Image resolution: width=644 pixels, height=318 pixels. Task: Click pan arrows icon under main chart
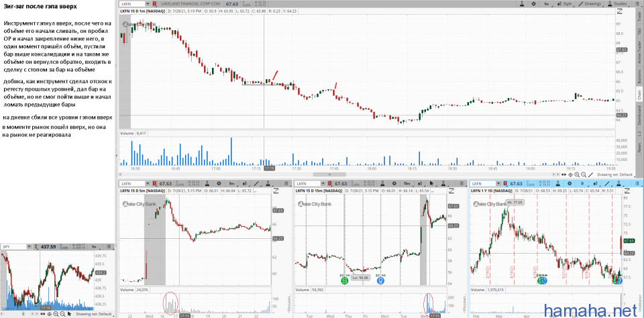click(x=564, y=174)
